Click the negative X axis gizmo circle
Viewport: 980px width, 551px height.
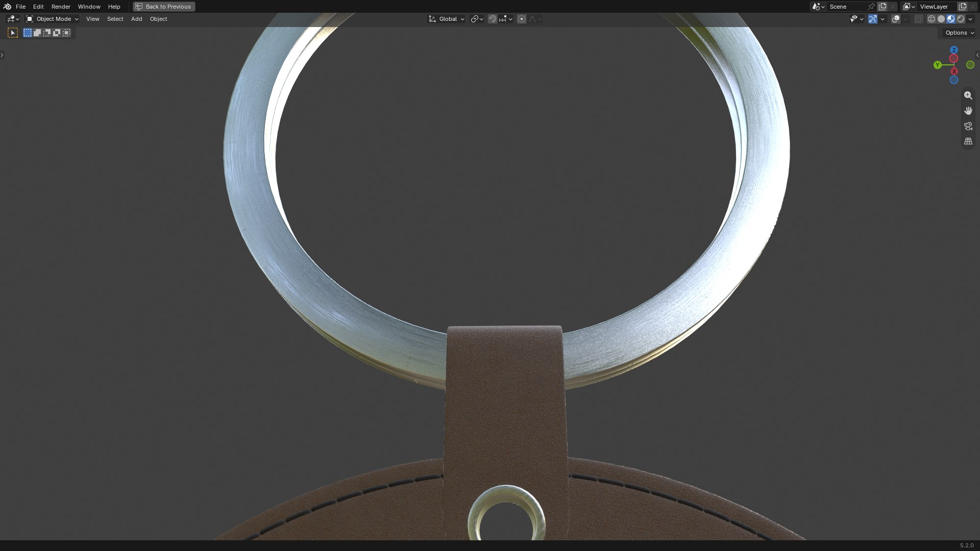(953, 59)
